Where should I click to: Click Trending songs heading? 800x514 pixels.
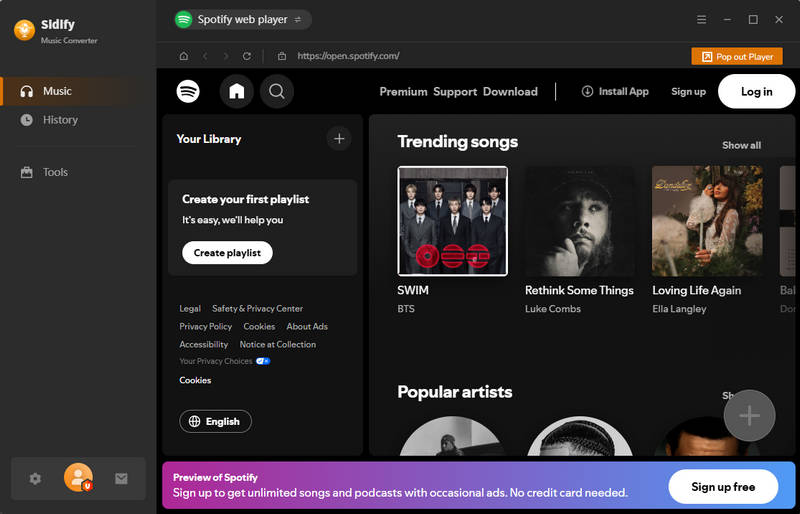point(458,142)
